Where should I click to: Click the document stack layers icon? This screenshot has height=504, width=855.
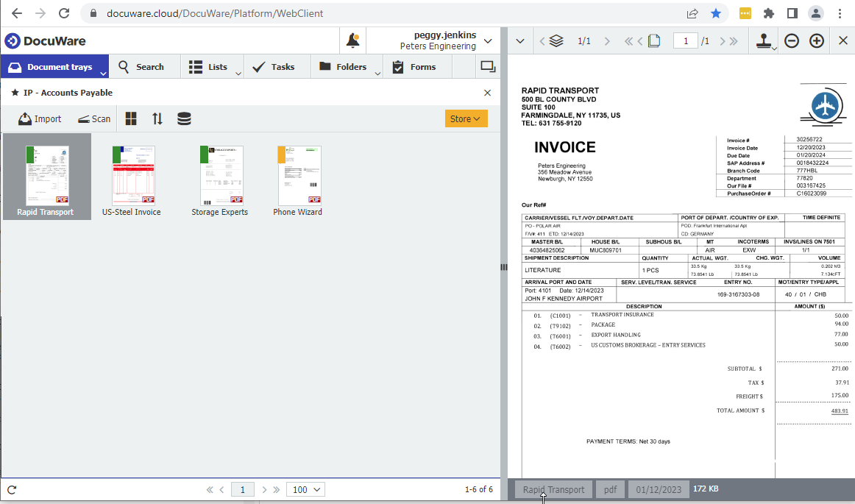click(x=556, y=41)
